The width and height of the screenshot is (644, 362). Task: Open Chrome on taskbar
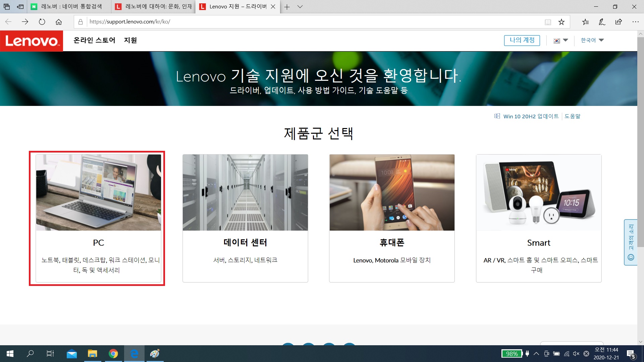[x=113, y=354]
